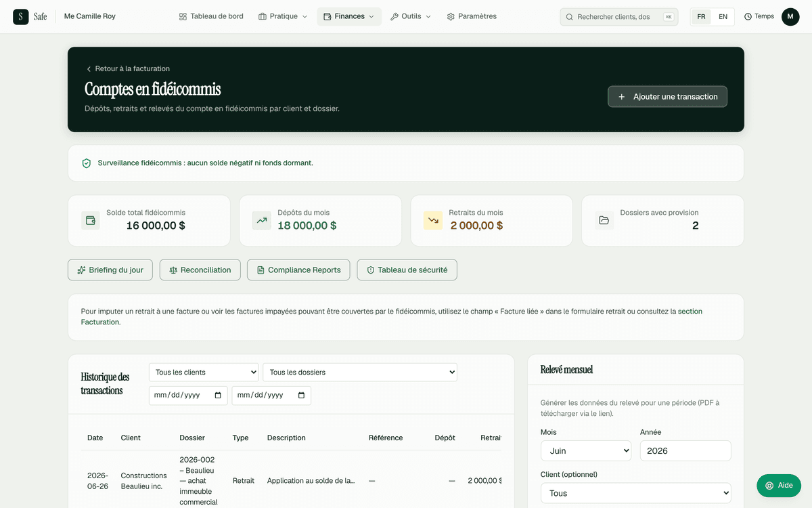Open the Reconciliation page
The height and width of the screenshot is (508, 812).
click(200, 270)
